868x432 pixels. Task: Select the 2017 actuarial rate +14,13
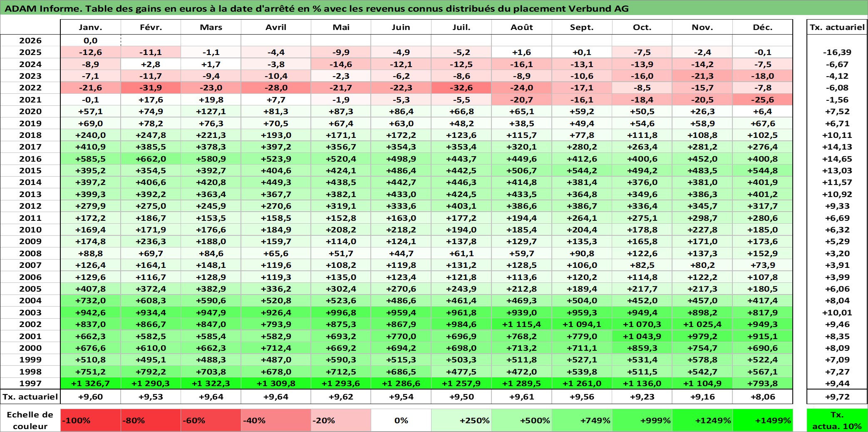click(x=837, y=147)
